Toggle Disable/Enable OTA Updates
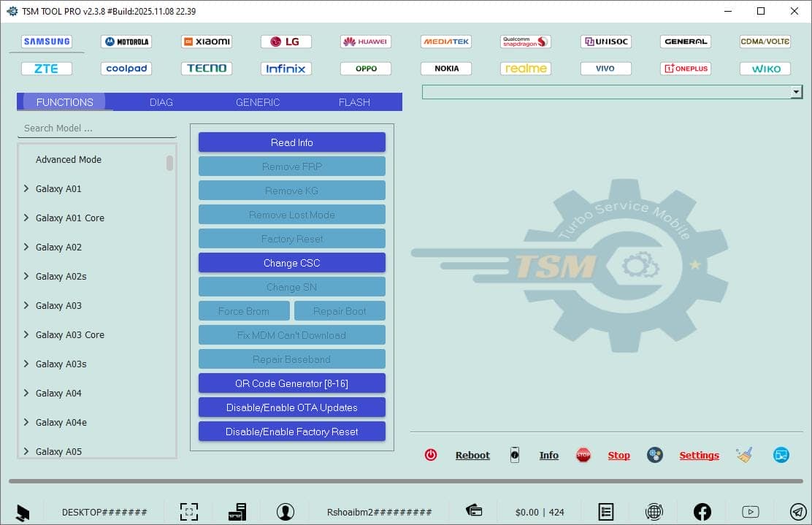Image resolution: width=812 pixels, height=525 pixels. coord(291,407)
